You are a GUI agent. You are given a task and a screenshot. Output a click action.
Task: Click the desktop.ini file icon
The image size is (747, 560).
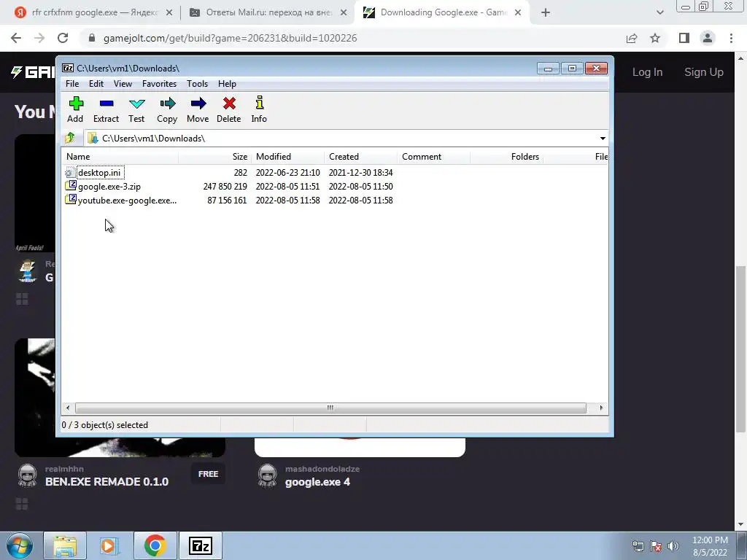coord(70,173)
